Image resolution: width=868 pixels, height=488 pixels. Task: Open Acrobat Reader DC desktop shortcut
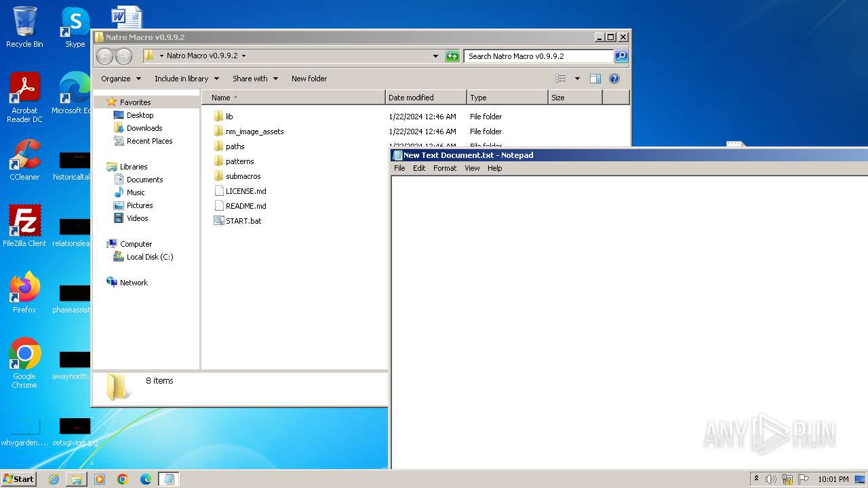[24, 98]
